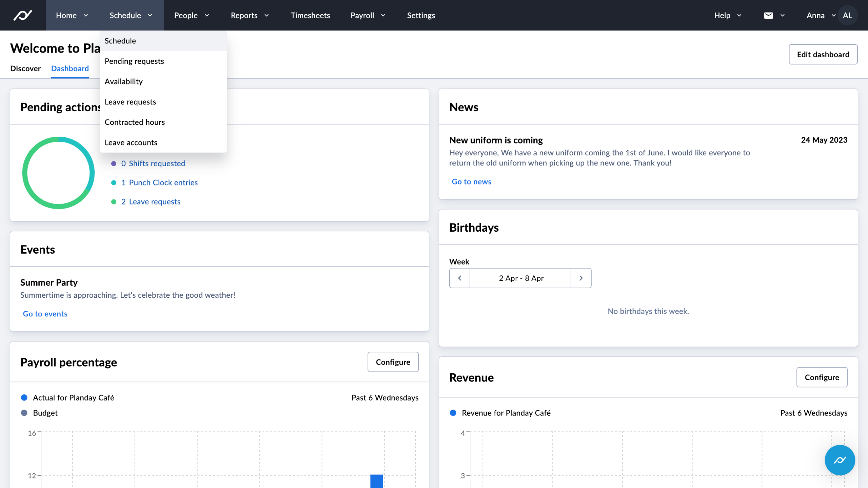Click the 1 Punch Clock entries link
The width and height of the screenshot is (868, 488).
click(x=160, y=182)
